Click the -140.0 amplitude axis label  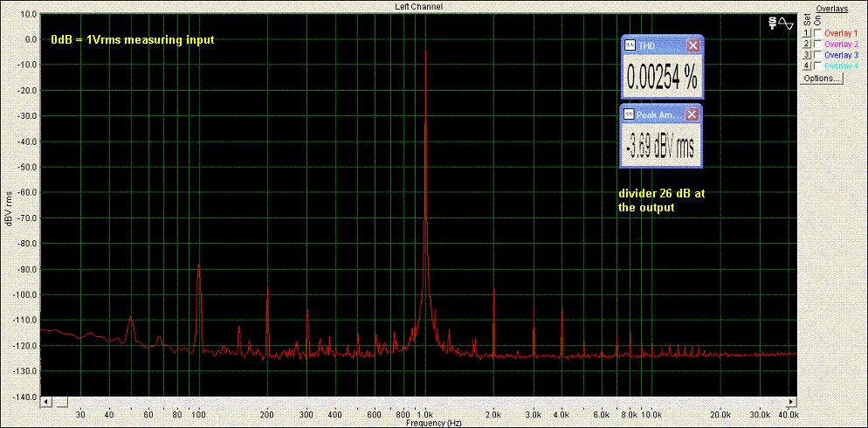click(26, 397)
